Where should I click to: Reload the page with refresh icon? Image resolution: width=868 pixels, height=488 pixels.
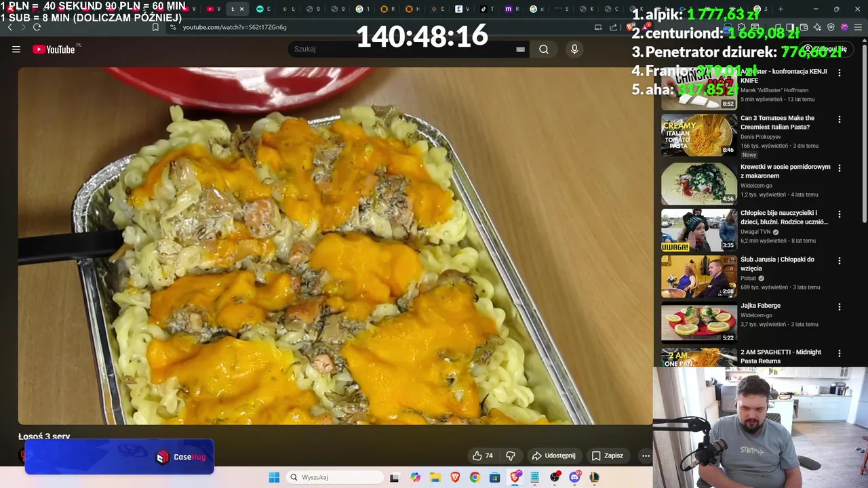[x=37, y=27]
